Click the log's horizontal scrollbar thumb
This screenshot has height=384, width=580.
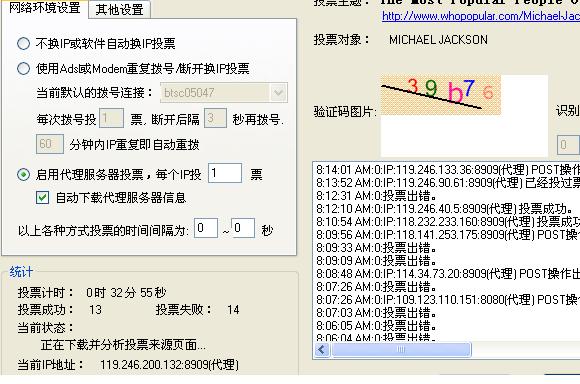[x=401, y=350]
